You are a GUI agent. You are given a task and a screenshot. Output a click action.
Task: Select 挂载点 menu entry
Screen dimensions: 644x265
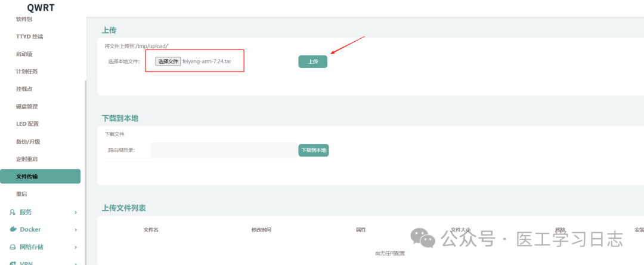(24, 89)
